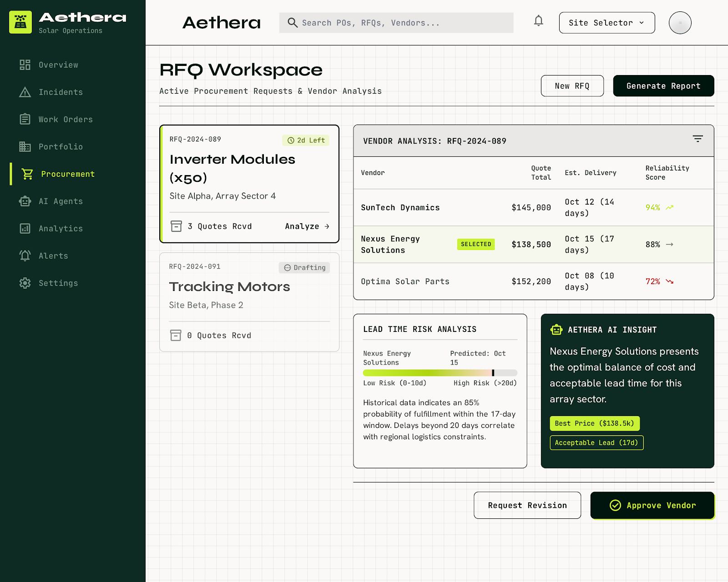The image size is (728, 582).
Task: Click the Procurement shopping cart icon
Action: point(27,174)
